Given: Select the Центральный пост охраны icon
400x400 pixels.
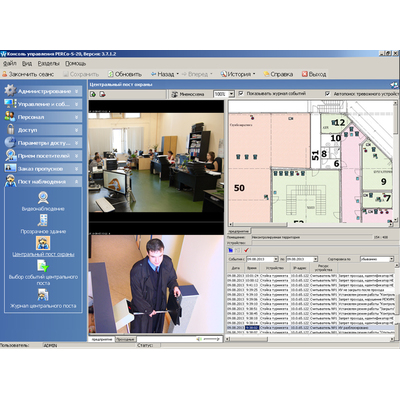Looking at the screenshot, I should (43, 243).
